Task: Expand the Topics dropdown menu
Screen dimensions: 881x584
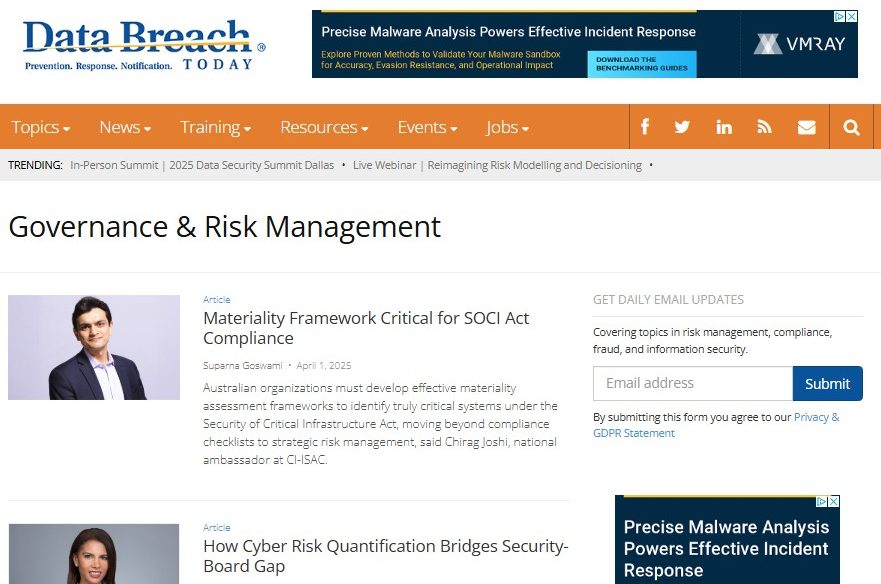Action: (x=40, y=127)
